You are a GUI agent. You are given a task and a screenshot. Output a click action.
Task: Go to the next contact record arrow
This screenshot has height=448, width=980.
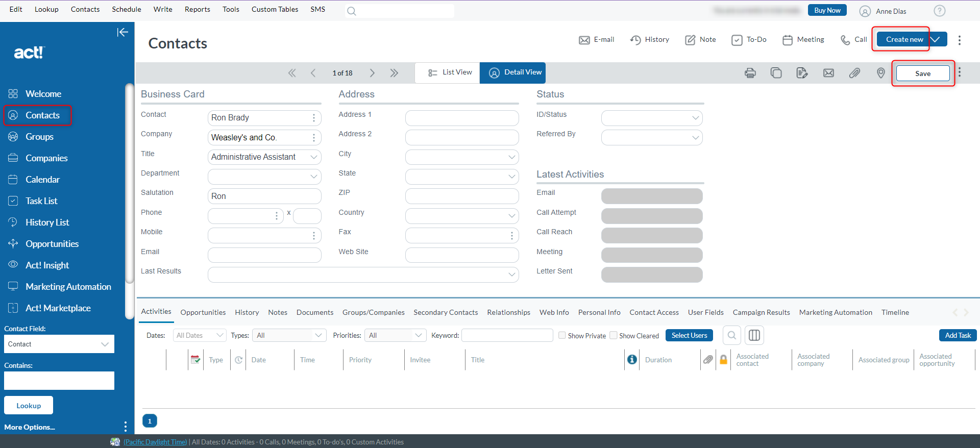point(372,73)
